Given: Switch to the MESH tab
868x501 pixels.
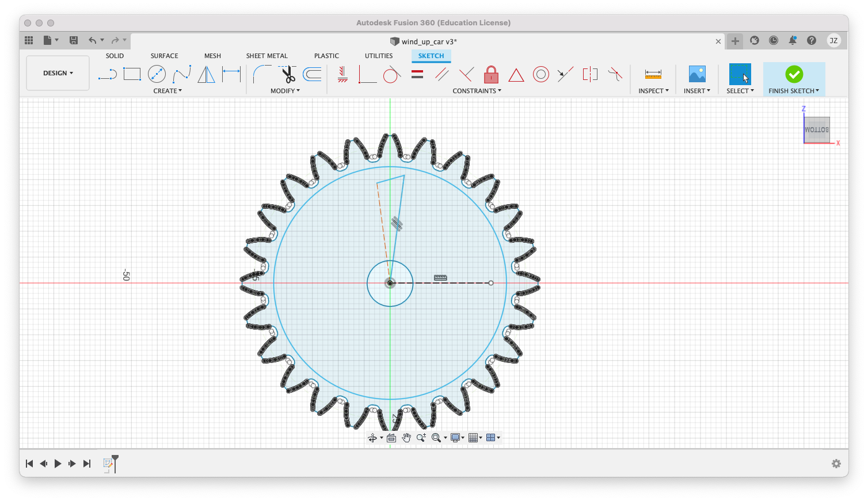Looking at the screenshot, I should [212, 56].
